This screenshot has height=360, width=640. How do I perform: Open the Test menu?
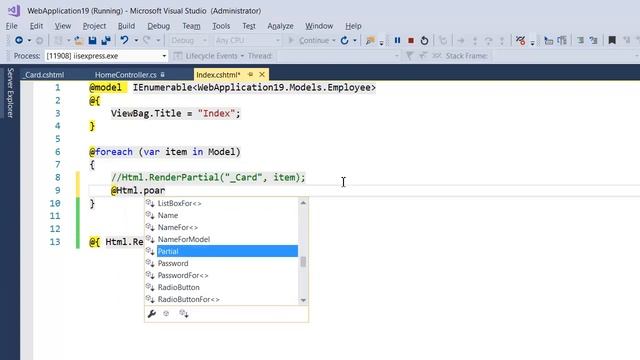coord(249,26)
